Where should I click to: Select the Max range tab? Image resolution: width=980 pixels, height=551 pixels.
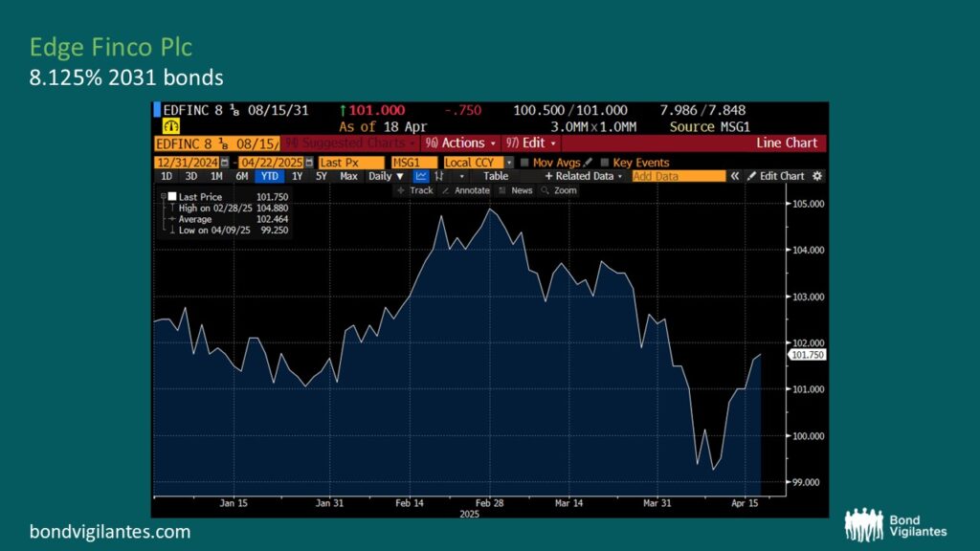click(x=348, y=176)
